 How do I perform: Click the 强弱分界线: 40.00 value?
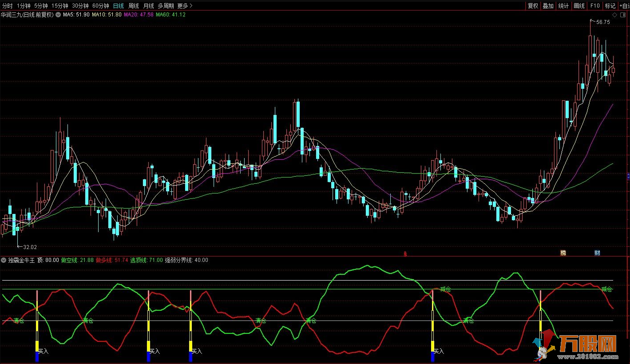point(186,260)
